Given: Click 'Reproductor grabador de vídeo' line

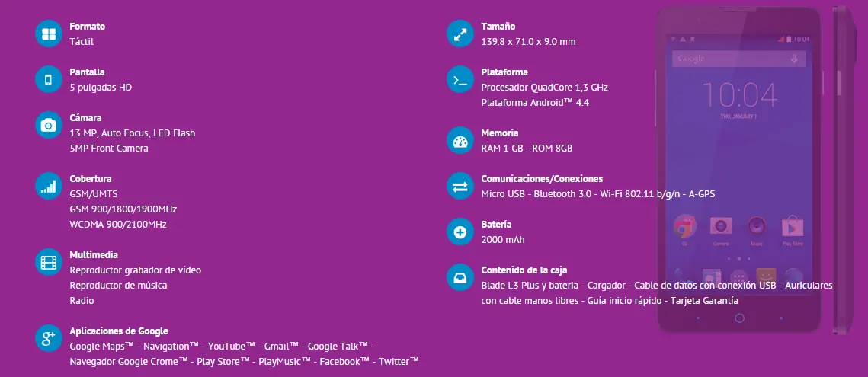Looking at the screenshot, I should [136, 270].
